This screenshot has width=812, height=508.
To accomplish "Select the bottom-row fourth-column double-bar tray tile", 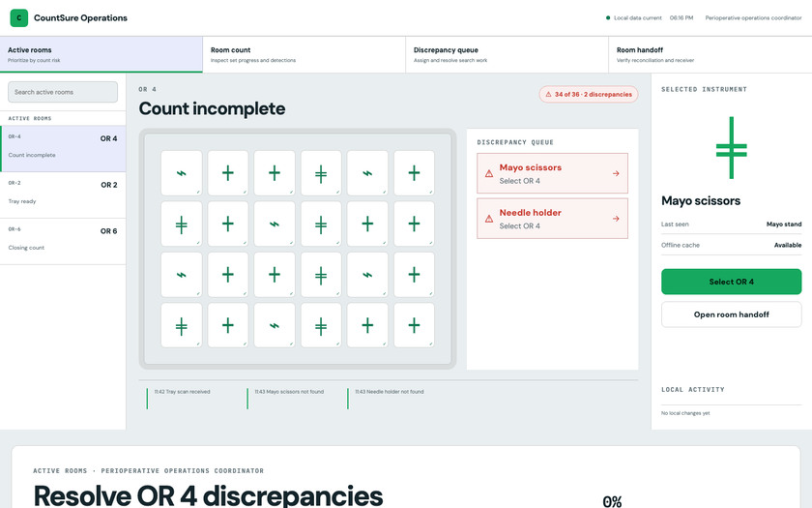I will pyautogui.click(x=321, y=325).
